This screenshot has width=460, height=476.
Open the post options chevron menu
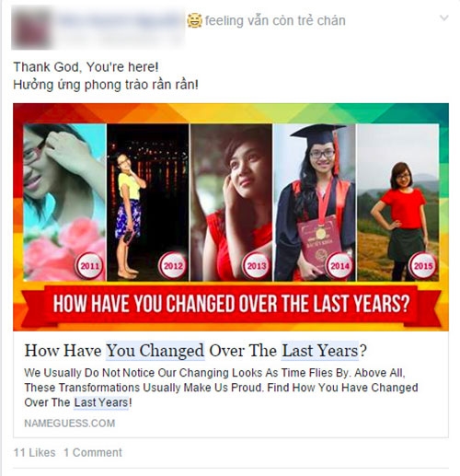tap(443, 17)
